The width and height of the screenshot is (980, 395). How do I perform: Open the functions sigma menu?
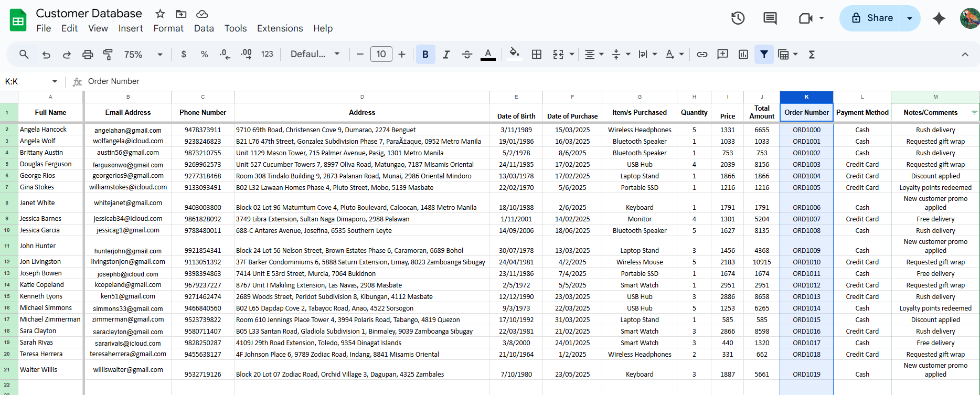pyautogui.click(x=812, y=54)
